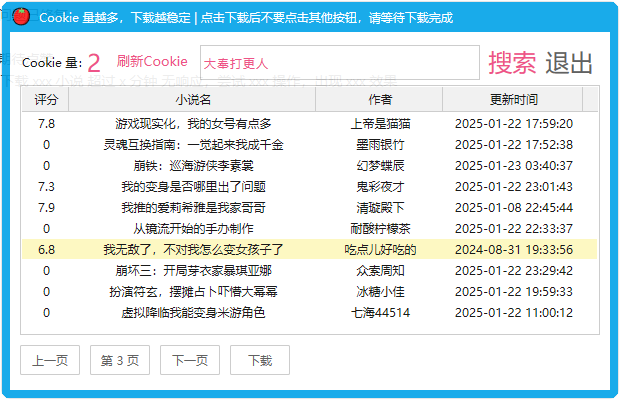Click update time 2025-01-23 03:40:37
This screenshot has width=620, height=400.
pos(514,166)
